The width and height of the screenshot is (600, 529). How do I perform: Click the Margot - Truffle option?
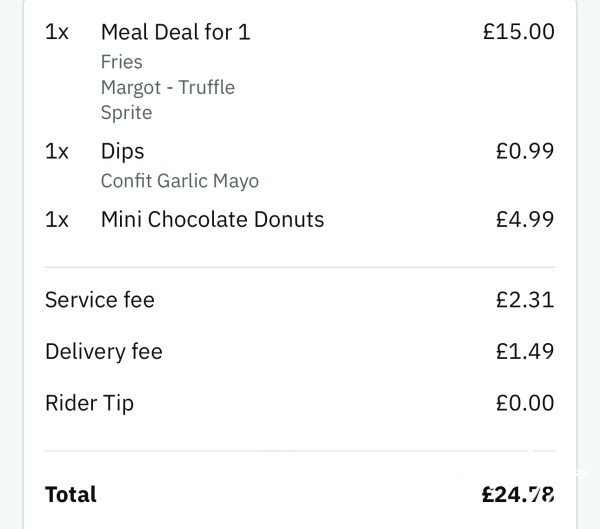[168, 88]
